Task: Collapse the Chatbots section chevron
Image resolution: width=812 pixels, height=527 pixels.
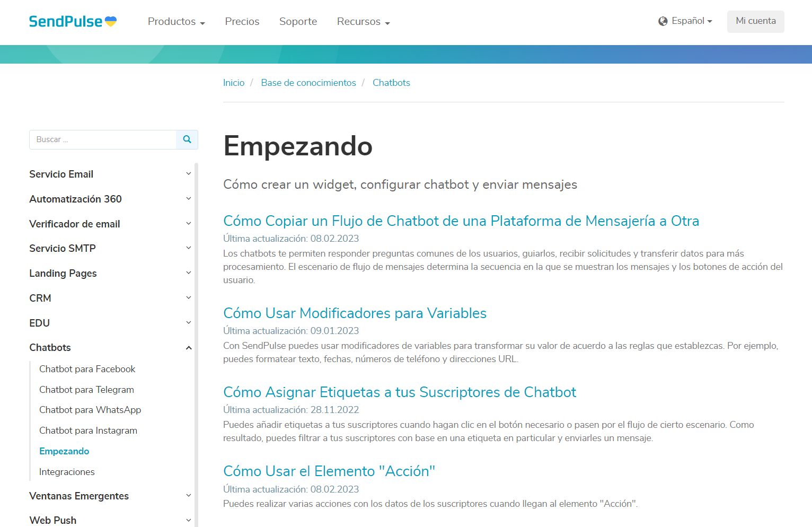Action: pyautogui.click(x=189, y=348)
